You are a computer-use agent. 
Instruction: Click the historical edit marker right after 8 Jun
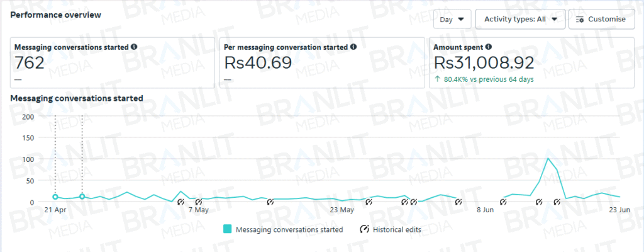coord(503,202)
